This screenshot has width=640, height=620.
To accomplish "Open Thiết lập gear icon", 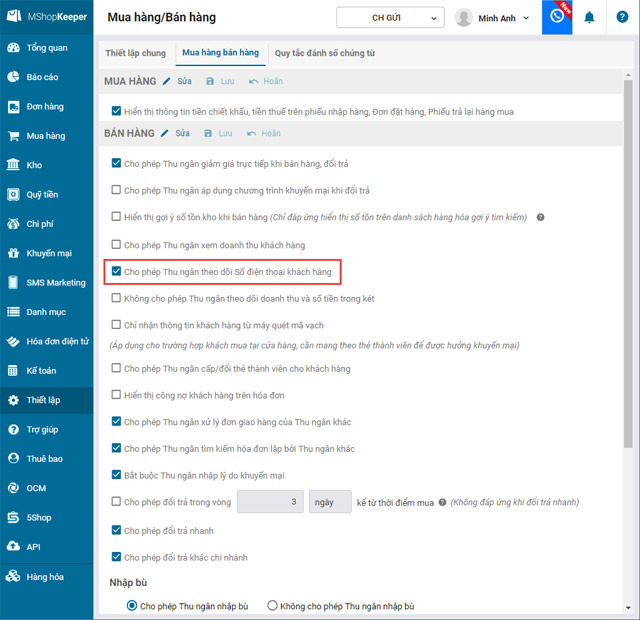I will 13,400.
